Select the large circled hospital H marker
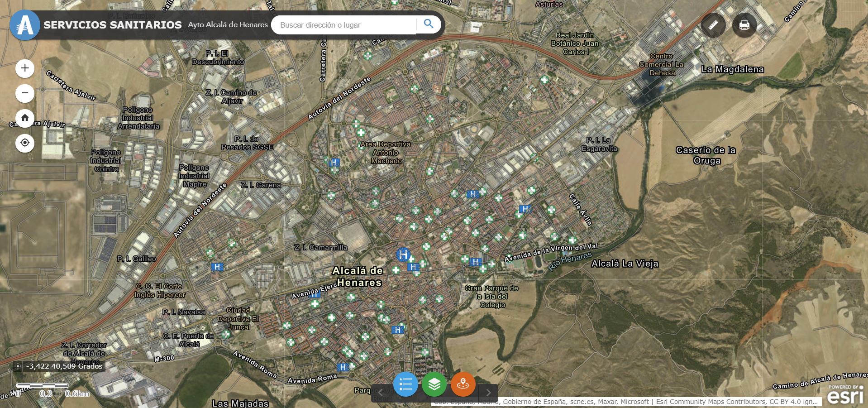 (403, 254)
